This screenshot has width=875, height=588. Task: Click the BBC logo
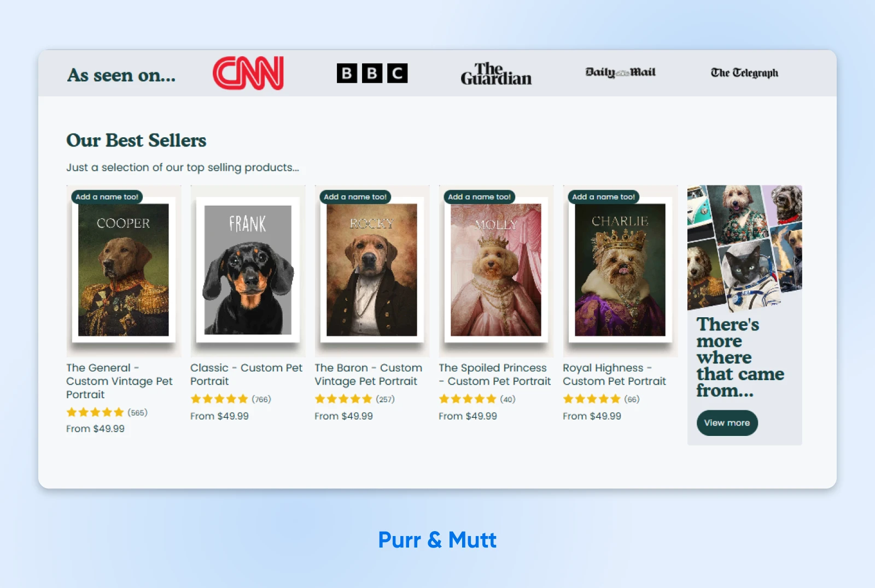(x=372, y=73)
